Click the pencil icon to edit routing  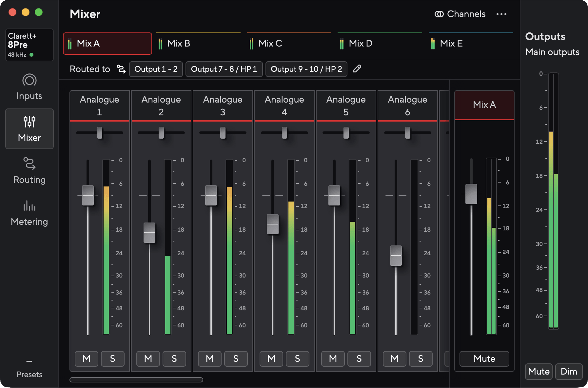coord(357,69)
